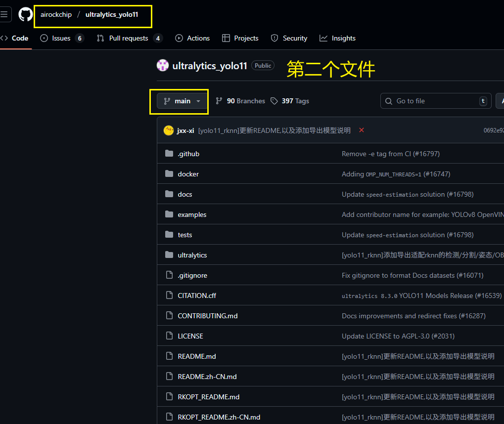Viewport: 504px width, 424px height.
Task: Click folder icon beside .github
Action: [169, 154]
